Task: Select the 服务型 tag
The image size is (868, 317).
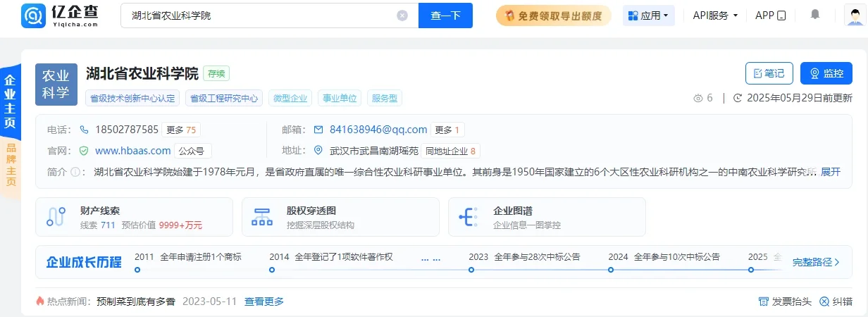Action: click(384, 98)
